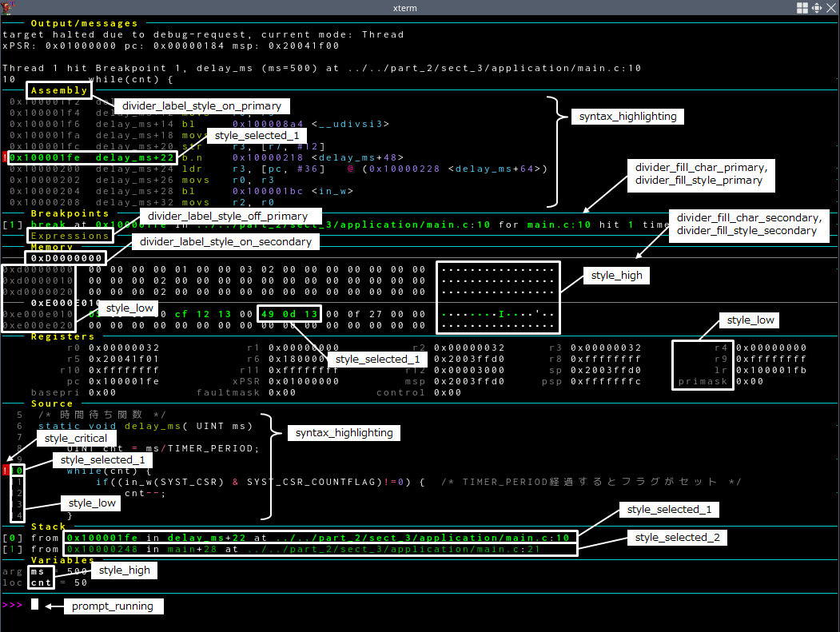Image resolution: width=840 pixels, height=632 pixels.
Task: Click the four-arrow icon in title bar
Action: [x=817, y=7]
